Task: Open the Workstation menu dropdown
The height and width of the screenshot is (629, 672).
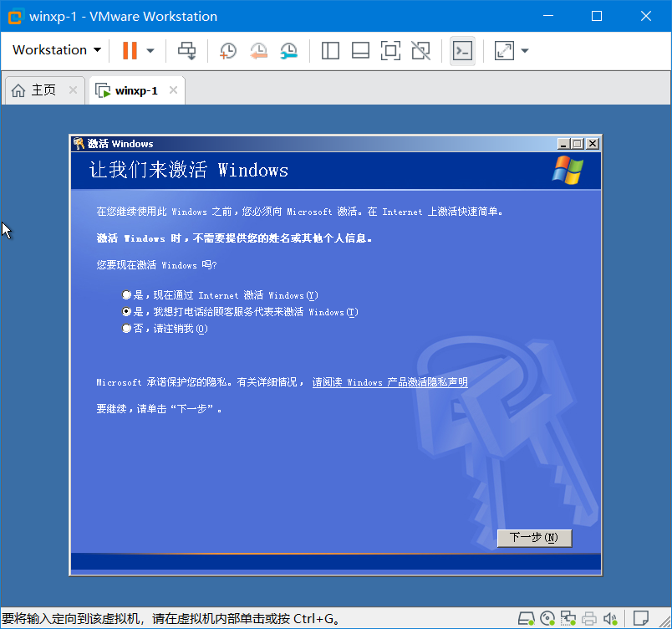Action: (x=57, y=50)
